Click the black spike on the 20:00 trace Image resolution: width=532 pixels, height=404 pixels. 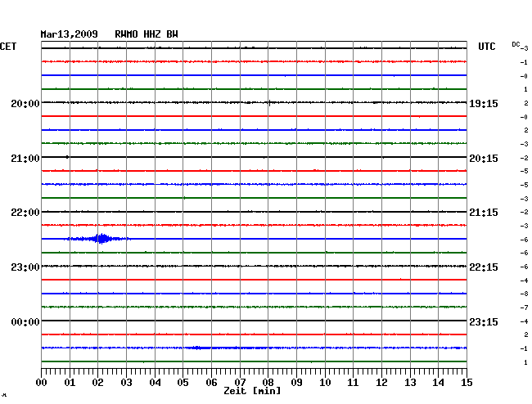point(270,103)
